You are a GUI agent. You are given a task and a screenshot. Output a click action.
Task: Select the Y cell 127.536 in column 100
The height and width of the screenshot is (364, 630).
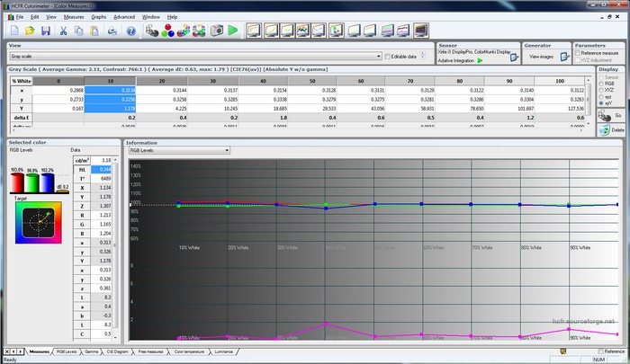(x=560, y=109)
